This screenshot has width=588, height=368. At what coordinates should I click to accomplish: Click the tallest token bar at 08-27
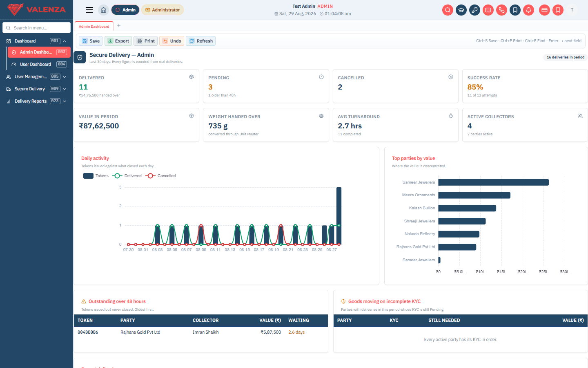(339, 216)
